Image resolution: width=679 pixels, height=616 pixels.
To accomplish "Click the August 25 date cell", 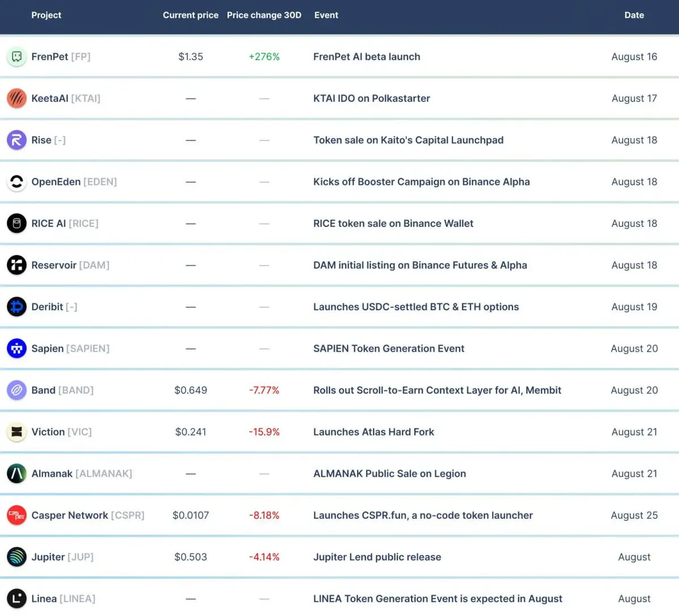I will (634, 515).
